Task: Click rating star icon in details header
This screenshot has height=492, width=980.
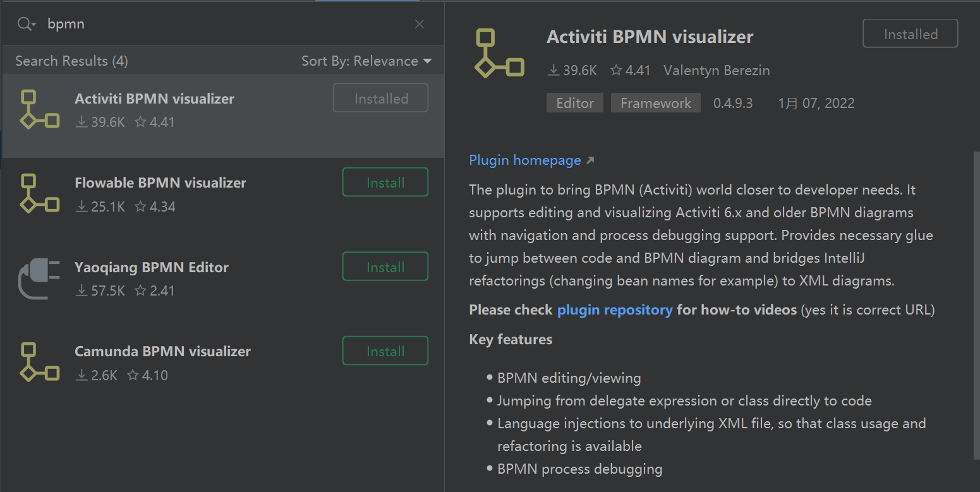Action: 616,70
